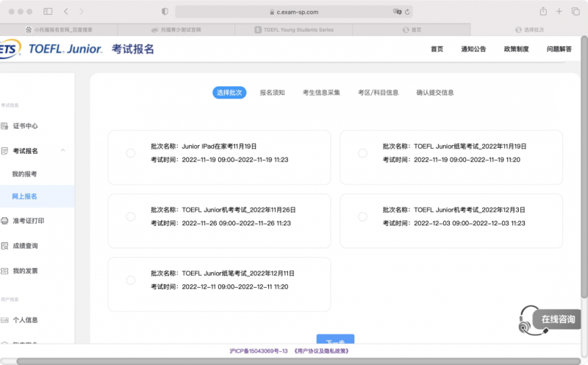Open 个人信息 in the sidebar
588x365 pixels.
click(26, 320)
